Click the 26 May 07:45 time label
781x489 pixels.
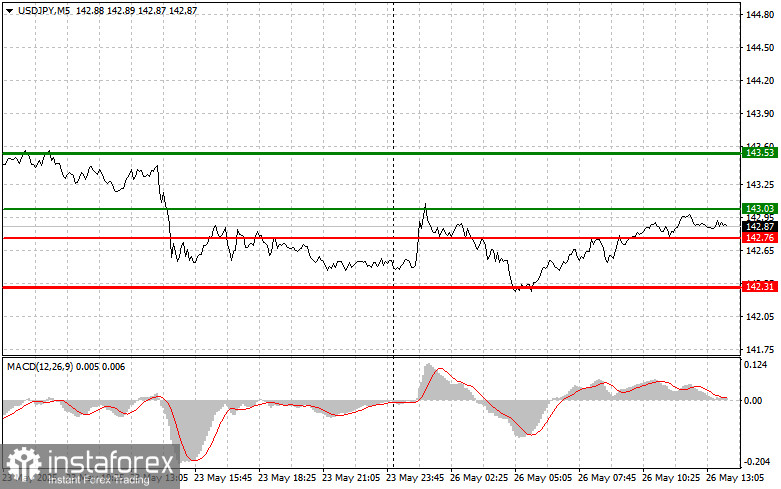click(607, 478)
